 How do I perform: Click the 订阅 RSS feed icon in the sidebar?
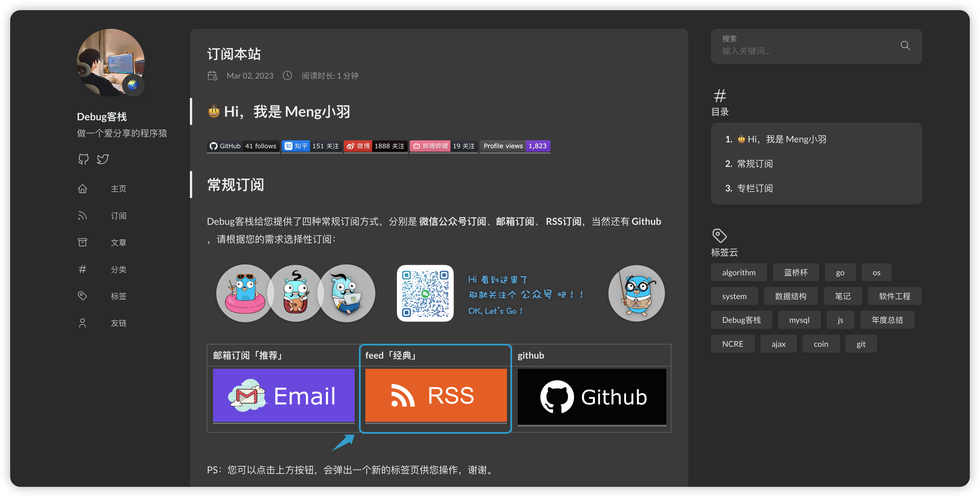(x=83, y=216)
